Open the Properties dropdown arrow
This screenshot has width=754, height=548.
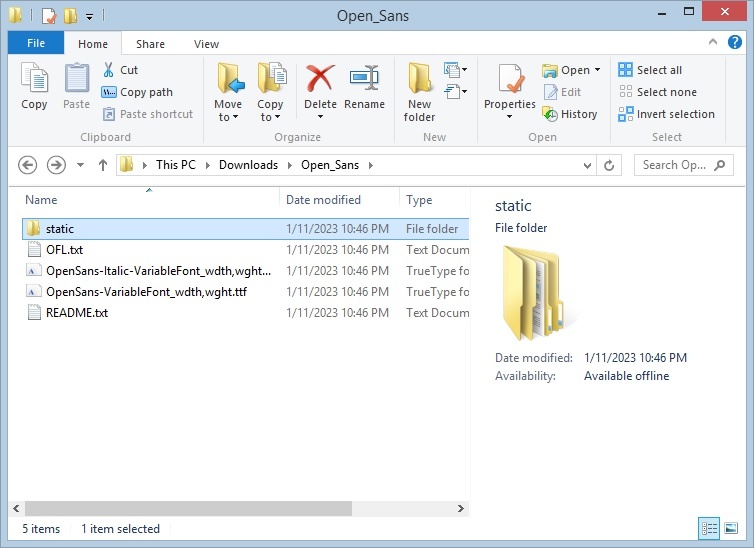pyautogui.click(x=509, y=117)
